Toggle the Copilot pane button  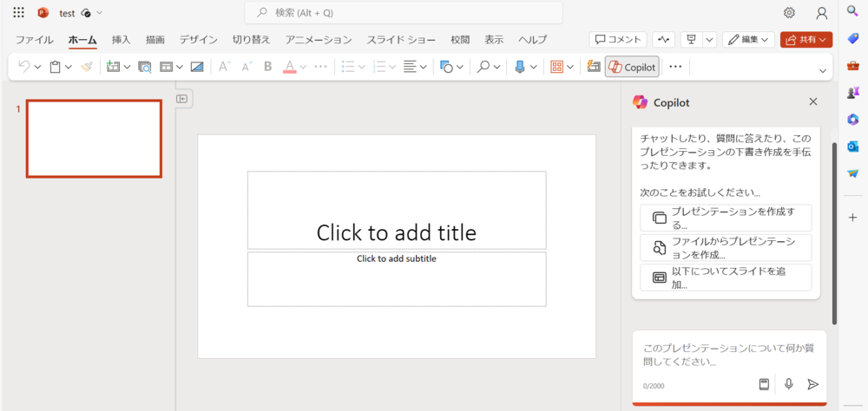coord(632,67)
